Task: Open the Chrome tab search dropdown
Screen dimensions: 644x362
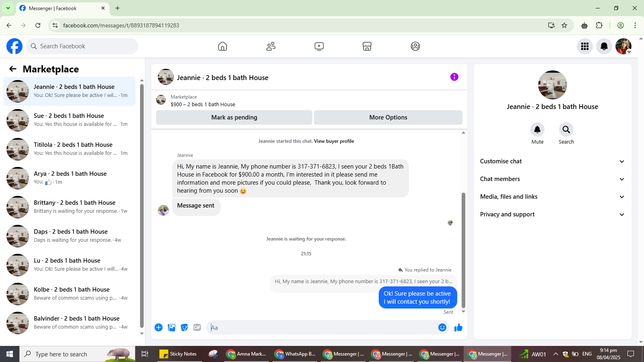Action: click(8, 8)
